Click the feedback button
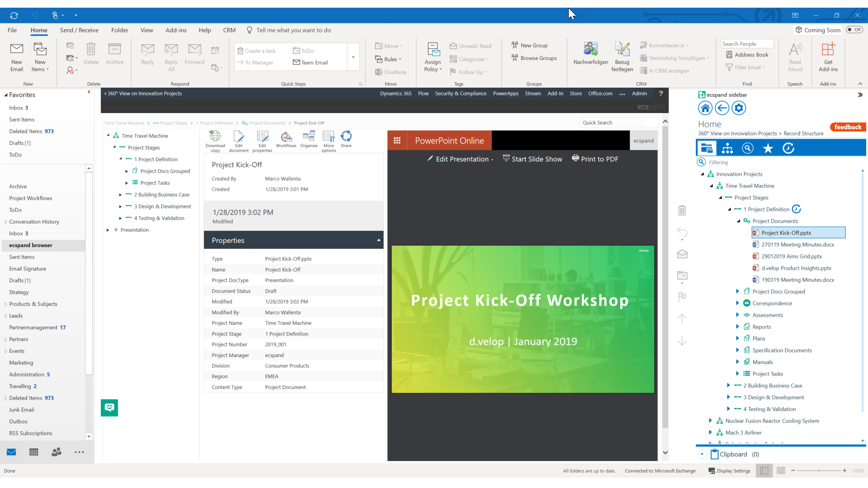 pyautogui.click(x=848, y=127)
